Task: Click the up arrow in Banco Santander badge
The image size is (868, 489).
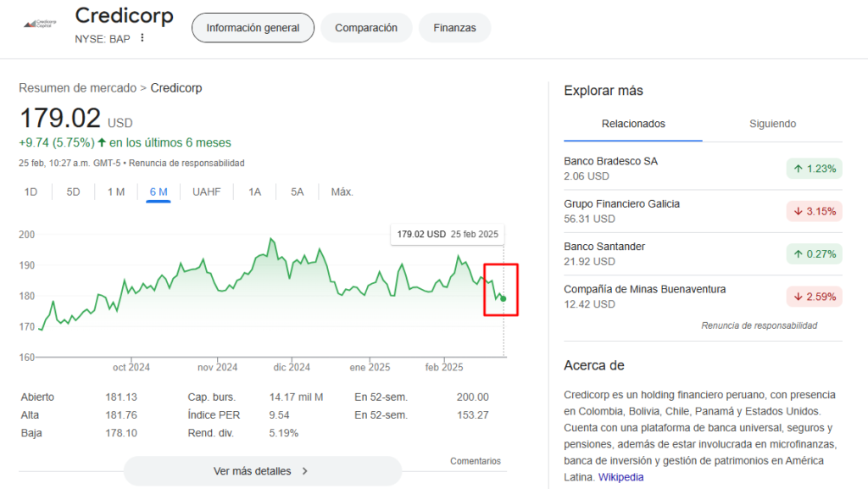Action: 798,254
